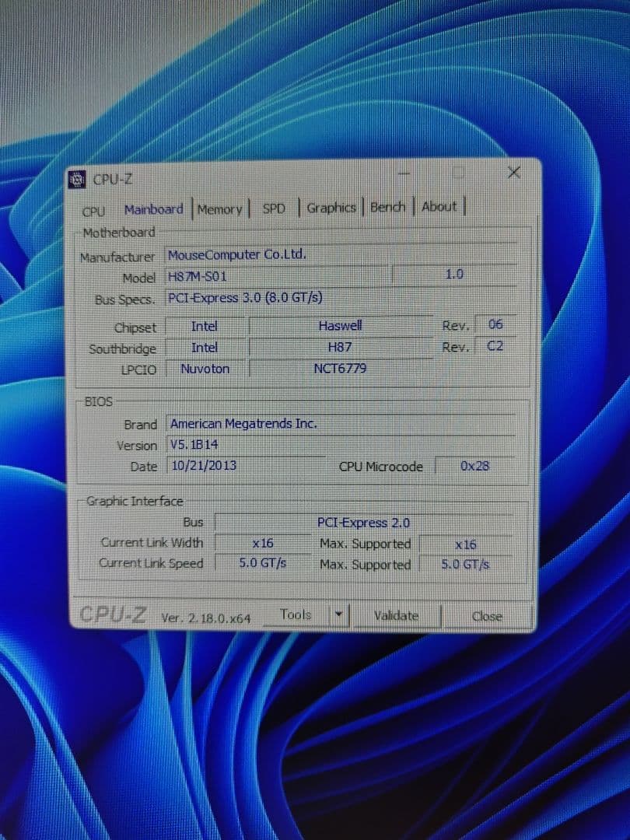This screenshot has width=630, height=840.
Task: Click the Southbridge vendor Intel field
Action: point(205,348)
